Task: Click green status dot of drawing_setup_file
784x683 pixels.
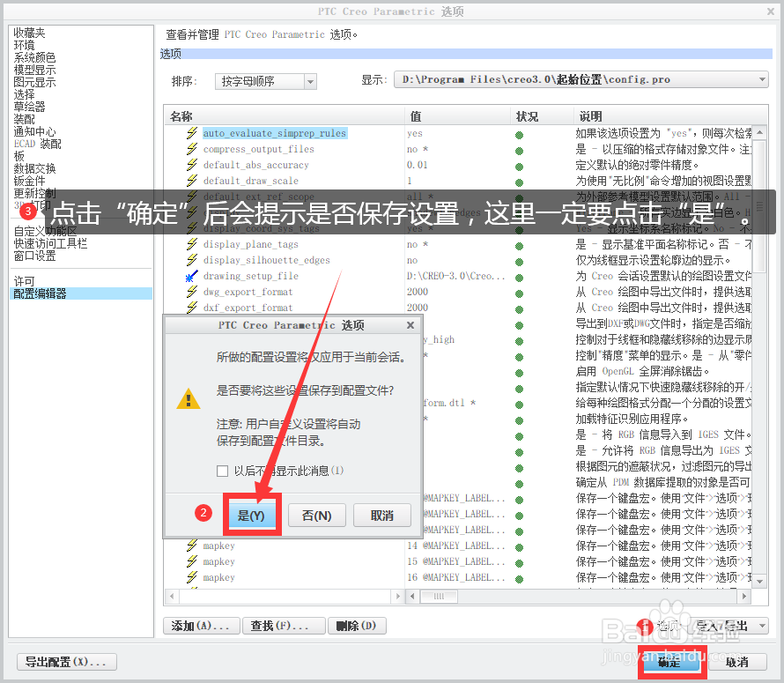Action: click(x=519, y=278)
